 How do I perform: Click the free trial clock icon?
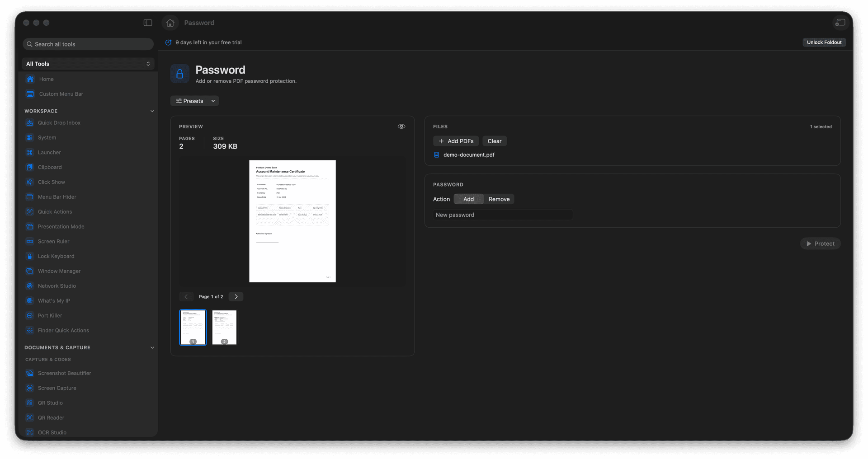pyautogui.click(x=169, y=42)
